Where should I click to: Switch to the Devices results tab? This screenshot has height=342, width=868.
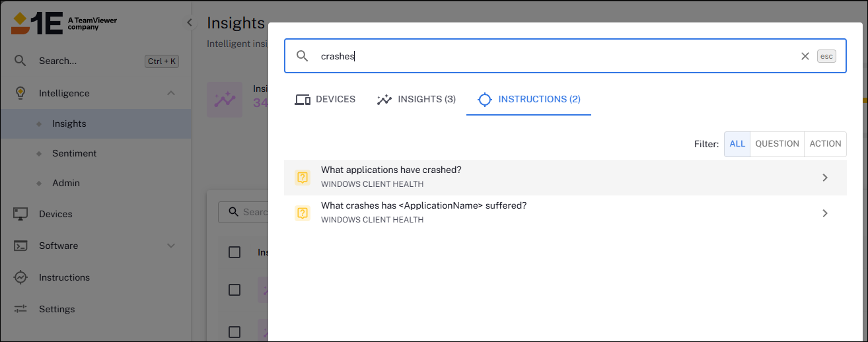click(x=325, y=100)
